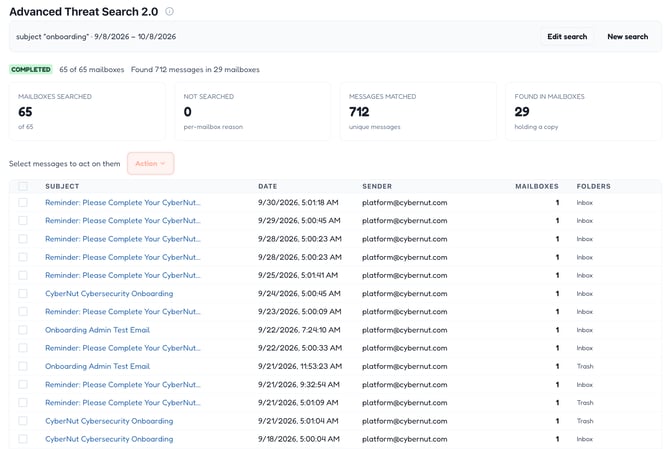
Task: Open the info icon beside Advanced Threat Search 2.0
Action: [x=170, y=12]
